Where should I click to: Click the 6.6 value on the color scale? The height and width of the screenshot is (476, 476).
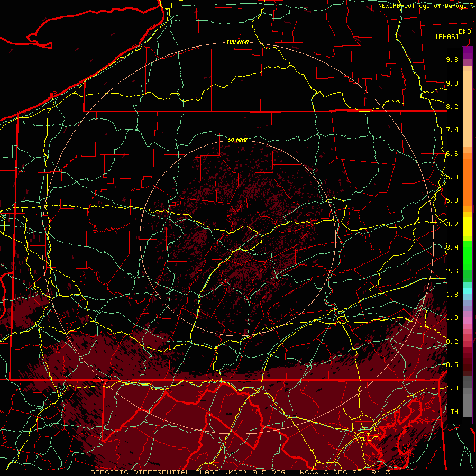[452, 153]
